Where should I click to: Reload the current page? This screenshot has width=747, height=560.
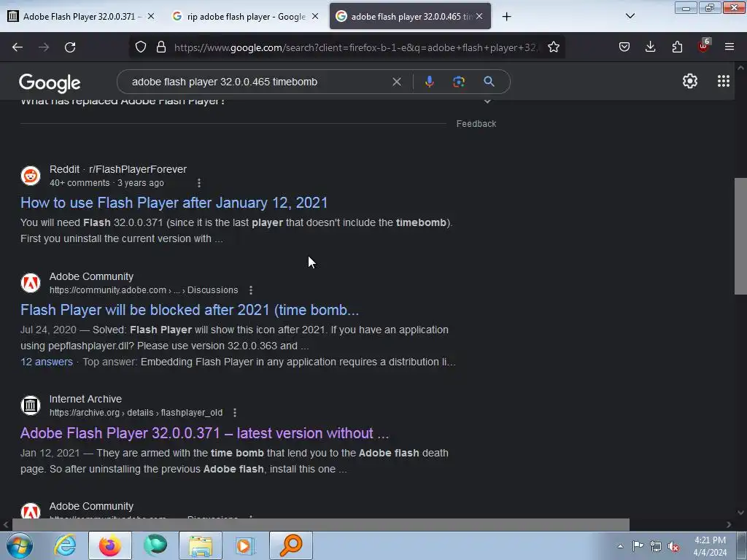click(x=70, y=47)
